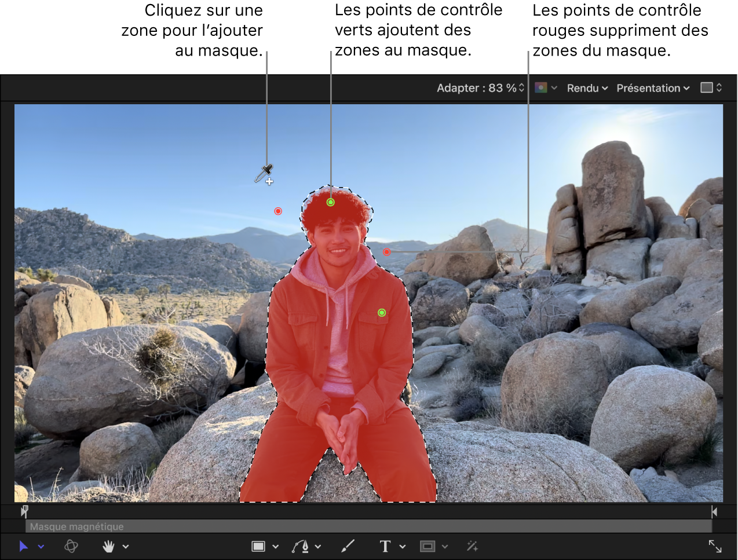Open the Rendu menu
The image size is (738, 560).
click(587, 88)
